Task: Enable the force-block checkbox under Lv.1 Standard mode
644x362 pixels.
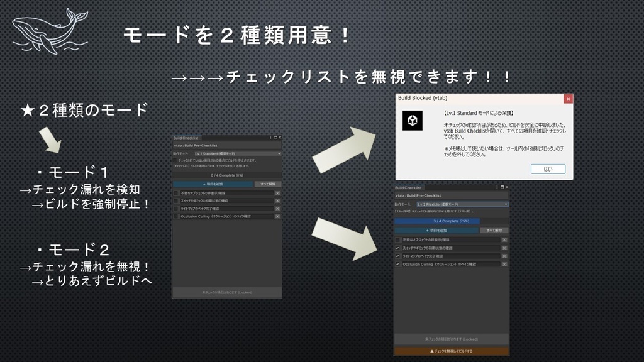Action: pos(175,160)
